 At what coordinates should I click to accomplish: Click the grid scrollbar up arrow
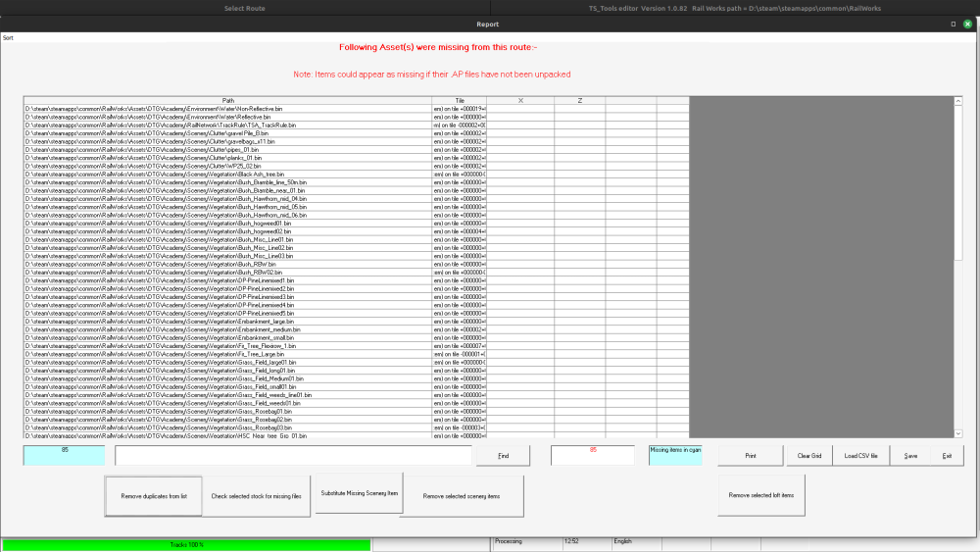click(958, 101)
